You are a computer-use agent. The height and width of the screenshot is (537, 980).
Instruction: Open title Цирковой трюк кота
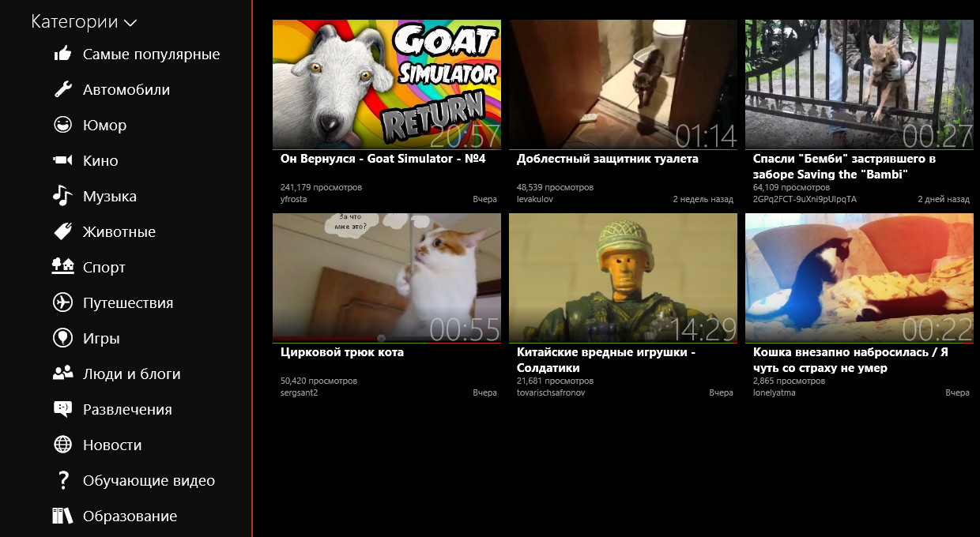(342, 352)
